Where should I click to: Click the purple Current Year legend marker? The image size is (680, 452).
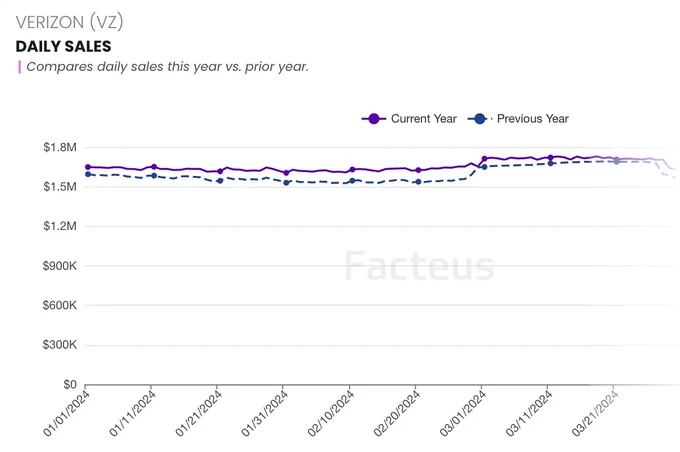pos(374,118)
